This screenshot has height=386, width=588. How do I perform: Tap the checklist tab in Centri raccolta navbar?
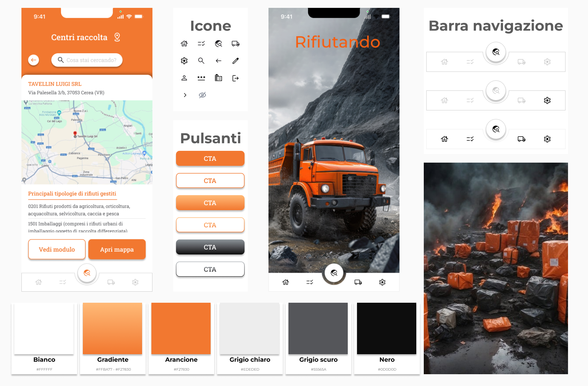[63, 282]
